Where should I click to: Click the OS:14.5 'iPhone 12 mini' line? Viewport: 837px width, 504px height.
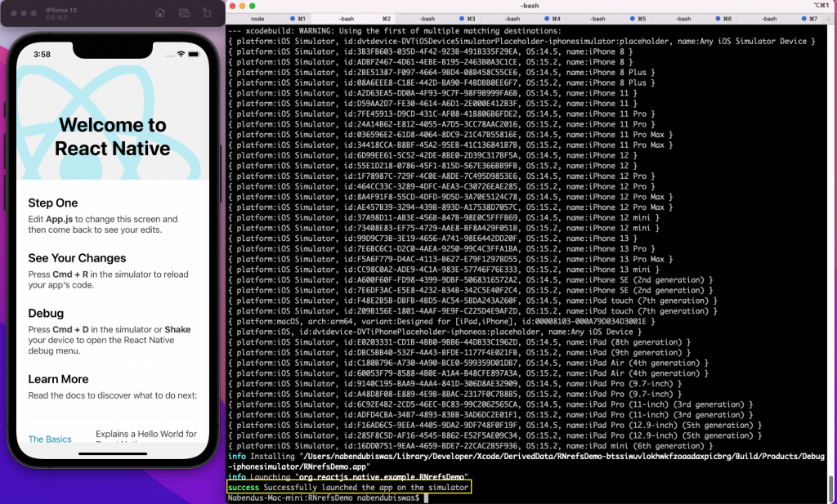point(444,217)
